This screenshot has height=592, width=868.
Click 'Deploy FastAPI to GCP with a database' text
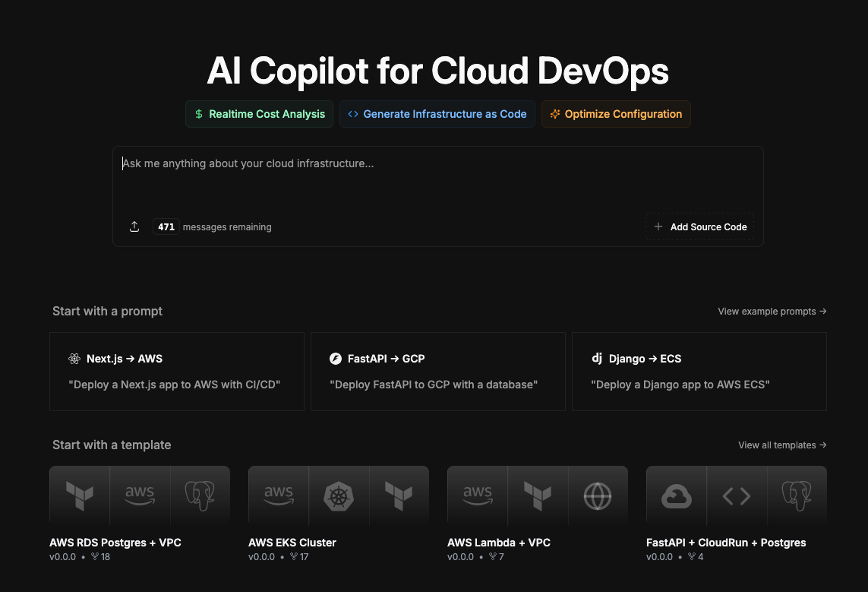(x=434, y=385)
